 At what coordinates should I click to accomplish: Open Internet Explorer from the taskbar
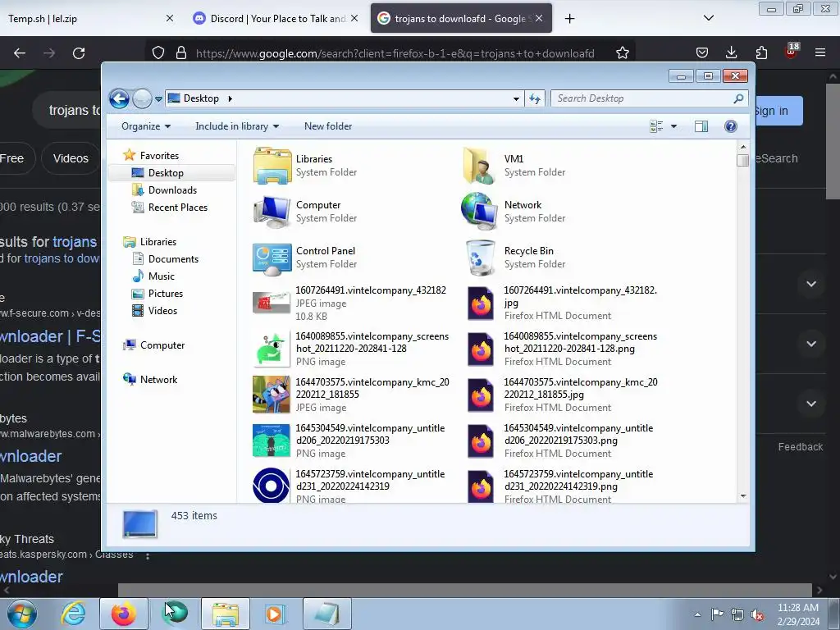coord(73,614)
